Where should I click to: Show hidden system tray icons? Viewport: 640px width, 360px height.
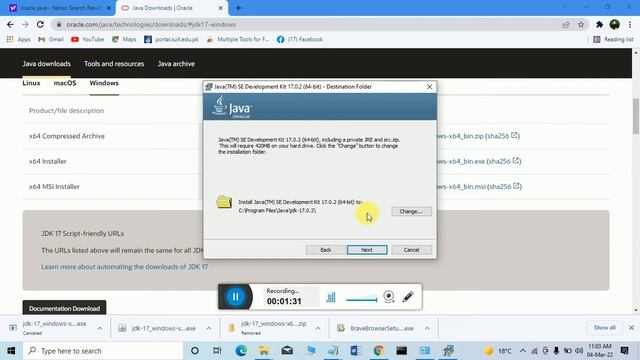click(x=522, y=351)
